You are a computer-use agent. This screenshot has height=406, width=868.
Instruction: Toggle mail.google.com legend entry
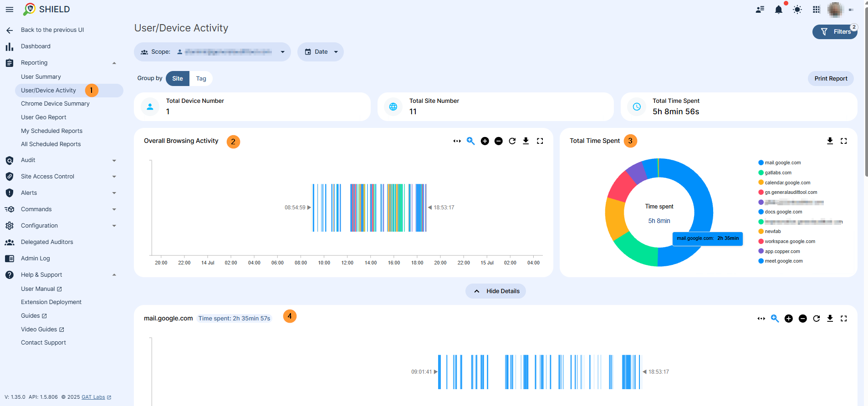coord(780,163)
